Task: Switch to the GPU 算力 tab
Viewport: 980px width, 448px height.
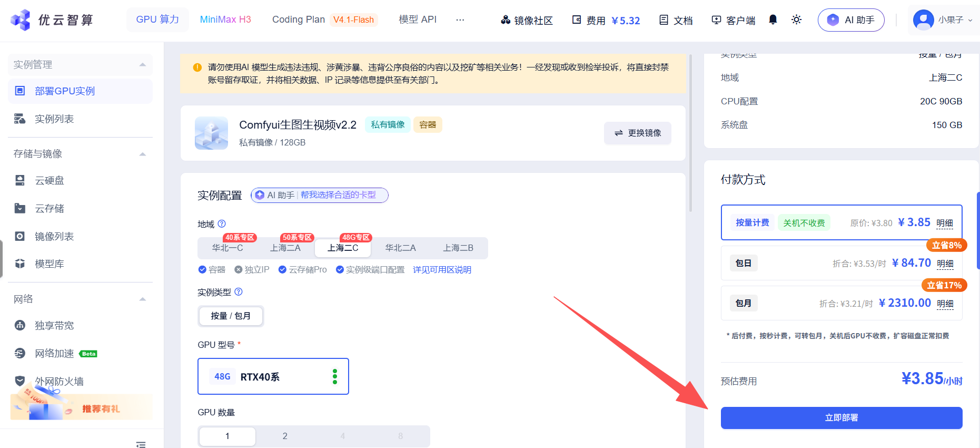Action: coord(157,20)
